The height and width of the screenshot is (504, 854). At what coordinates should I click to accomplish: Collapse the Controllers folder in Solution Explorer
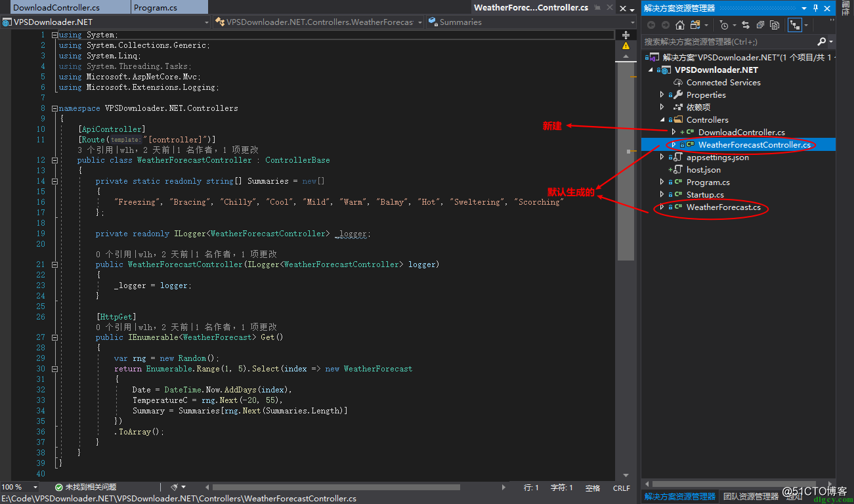click(662, 119)
